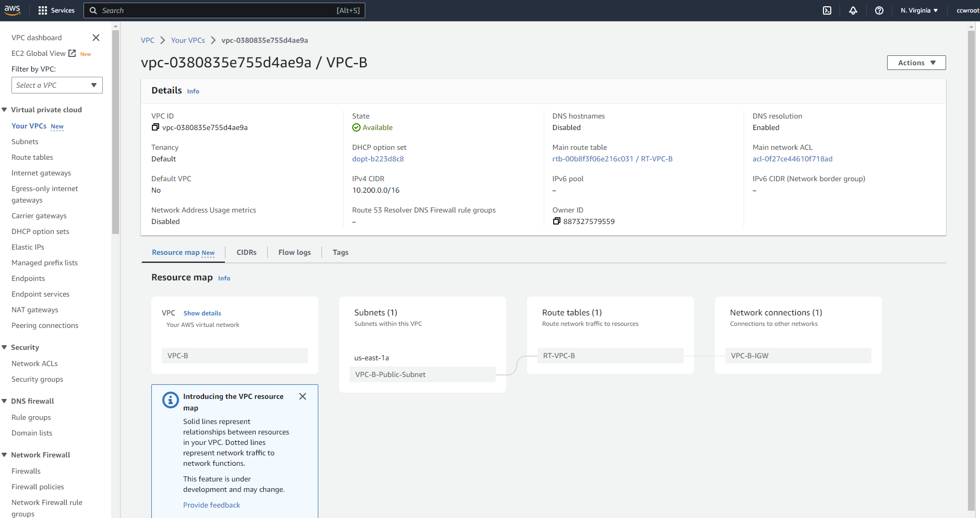980x518 pixels.
Task: Open VPC dashboard in sidebar
Action: (x=37, y=38)
